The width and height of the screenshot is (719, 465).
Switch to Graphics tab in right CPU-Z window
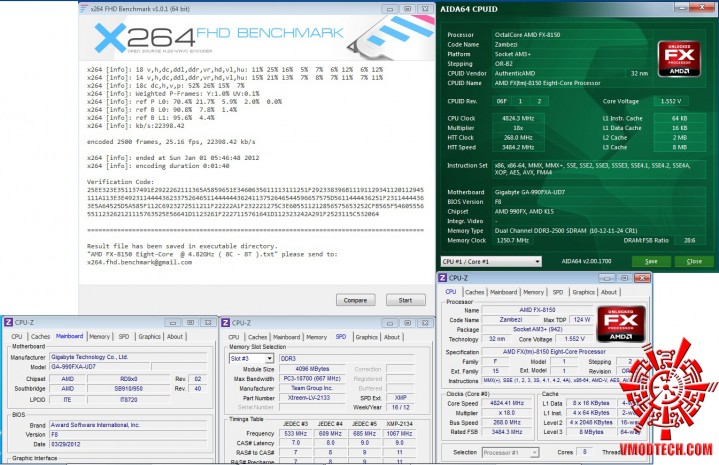(583, 292)
